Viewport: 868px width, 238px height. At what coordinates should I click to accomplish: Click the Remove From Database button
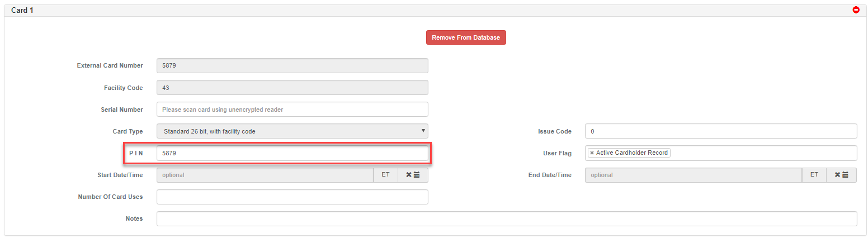466,37
